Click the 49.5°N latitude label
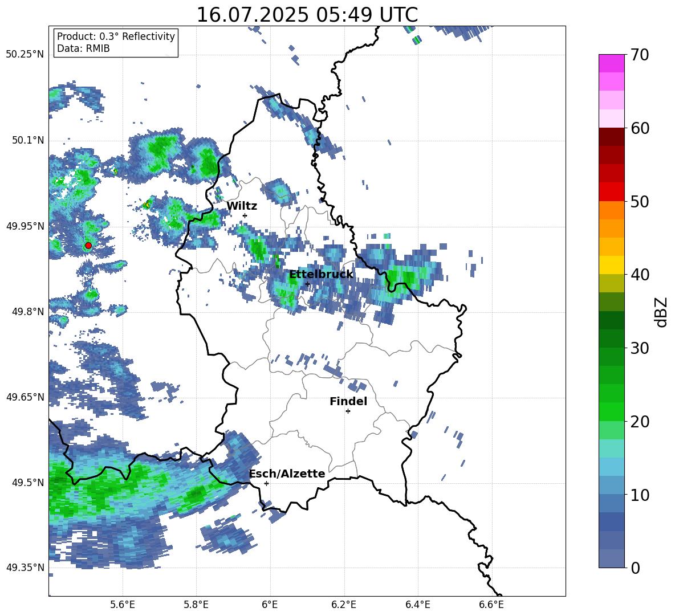This screenshot has height=616, width=675. pos(27,483)
